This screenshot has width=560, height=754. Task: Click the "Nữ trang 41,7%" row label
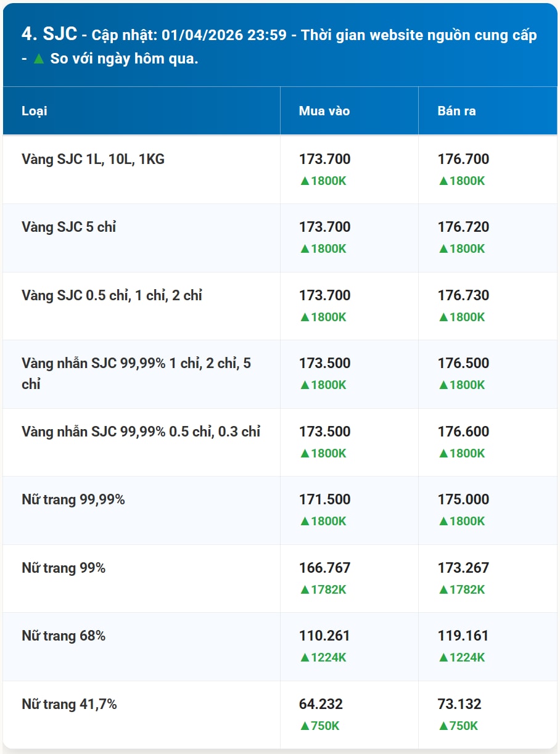(69, 704)
